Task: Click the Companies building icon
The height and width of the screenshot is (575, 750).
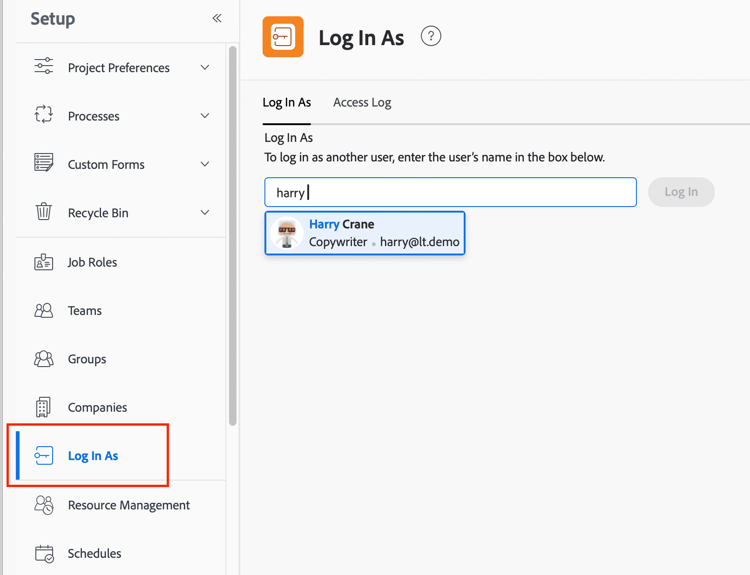Action: [44, 407]
